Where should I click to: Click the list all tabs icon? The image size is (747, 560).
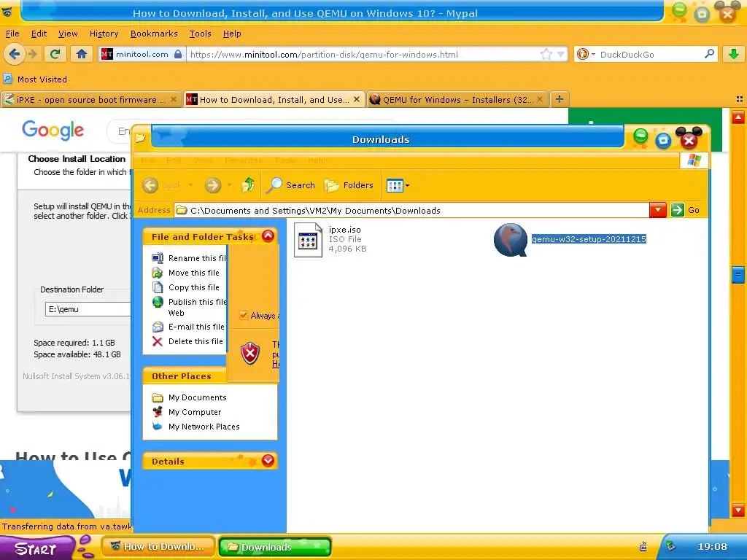pyautogui.click(x=740, y=99)
